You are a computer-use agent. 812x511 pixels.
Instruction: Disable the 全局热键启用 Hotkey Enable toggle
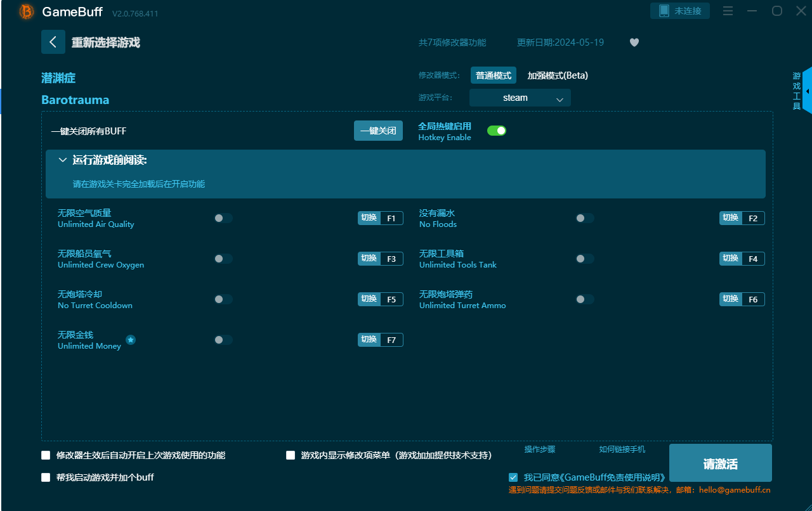point(497,131)
